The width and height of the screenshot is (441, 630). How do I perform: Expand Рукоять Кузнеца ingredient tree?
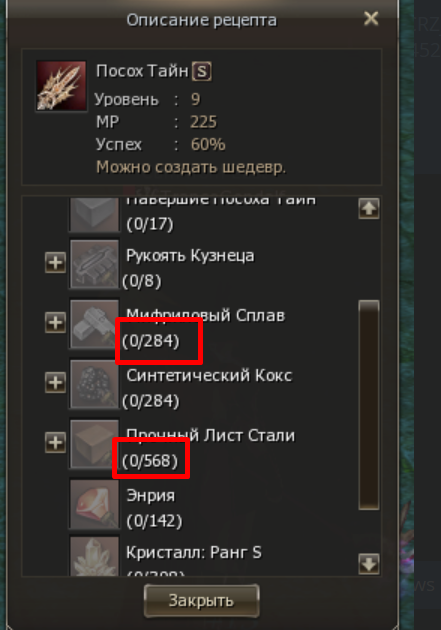point(55,263)
